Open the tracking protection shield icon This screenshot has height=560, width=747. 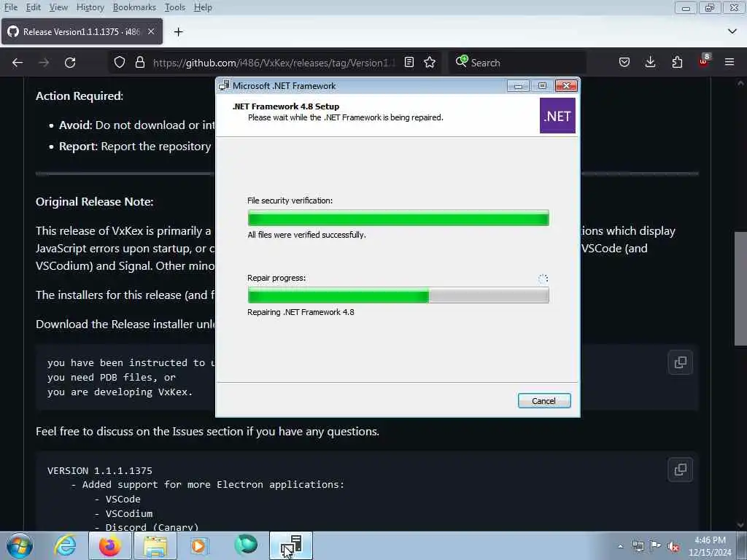point(120,63)
